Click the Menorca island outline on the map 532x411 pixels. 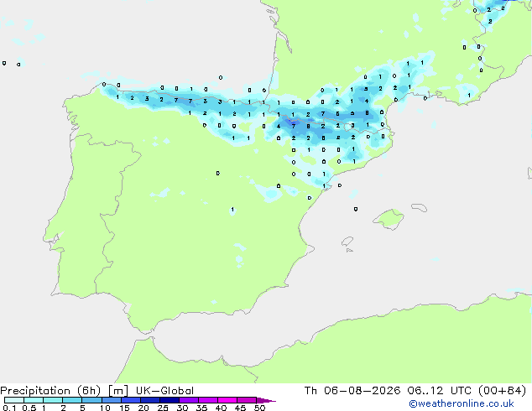(419, 207)
